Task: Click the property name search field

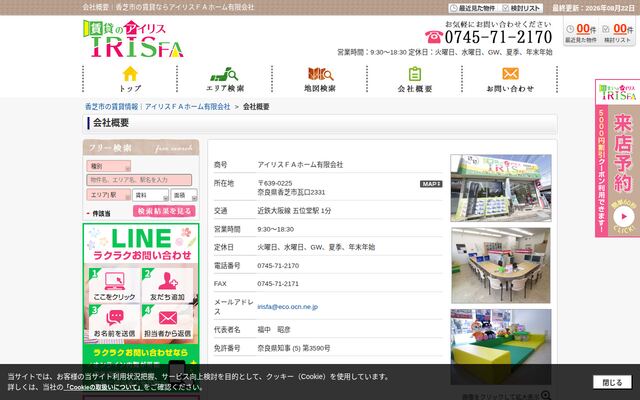Action: click(x=139, y=180)
